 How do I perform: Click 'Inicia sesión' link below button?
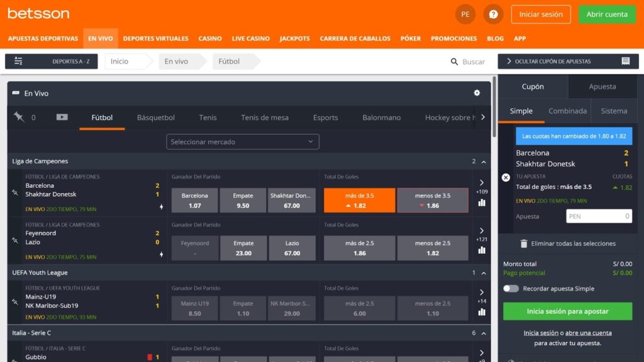[541, 333]
